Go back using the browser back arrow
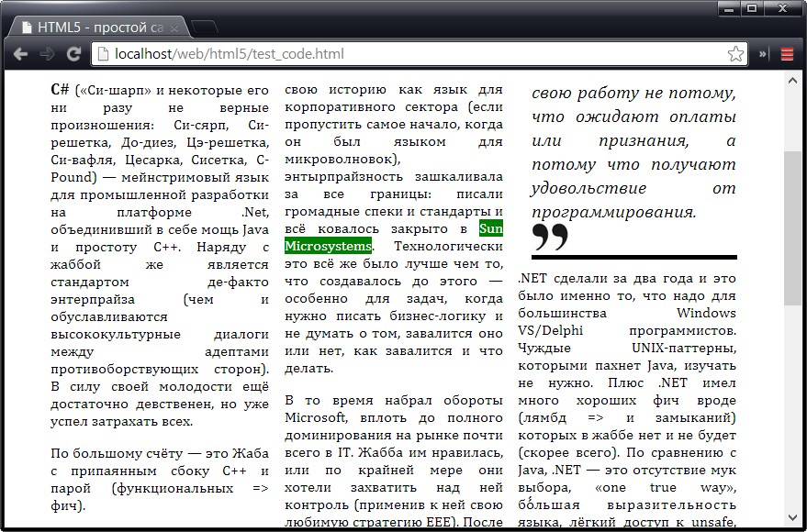The image size is (807, 532). tap(20, 53)
